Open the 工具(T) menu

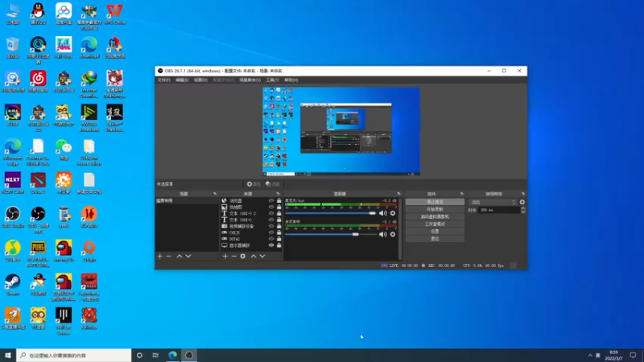272,80
